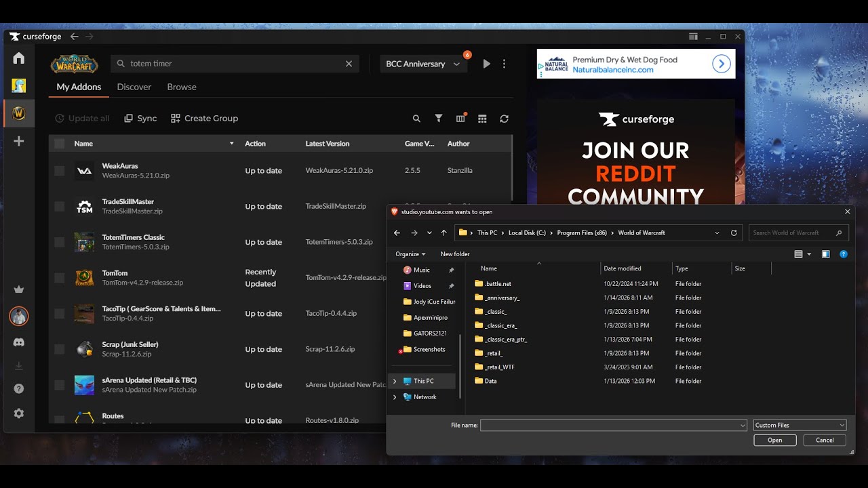Viewport: 868px width, 488px height.
Task: Open more options kebab menu near play
Action: pyautogui.click(x=504, y=64)
